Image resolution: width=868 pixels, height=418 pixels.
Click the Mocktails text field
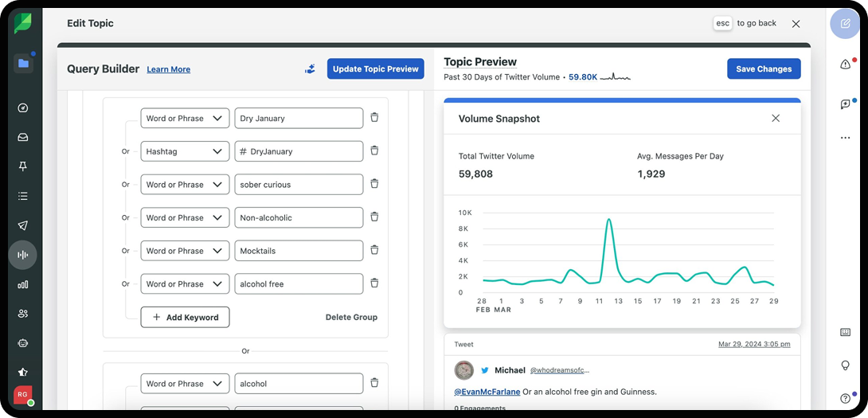(x=299, y=251)
